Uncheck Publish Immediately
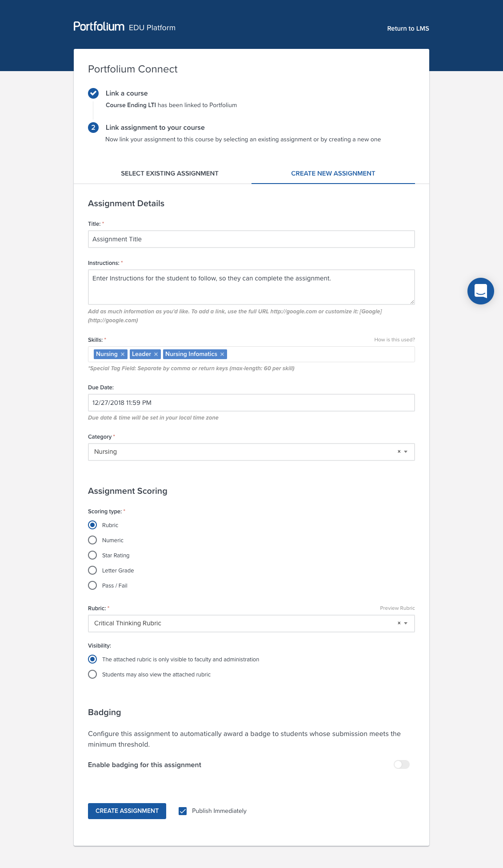This screenshot has height=868, width=503. (x=183, y=811)
